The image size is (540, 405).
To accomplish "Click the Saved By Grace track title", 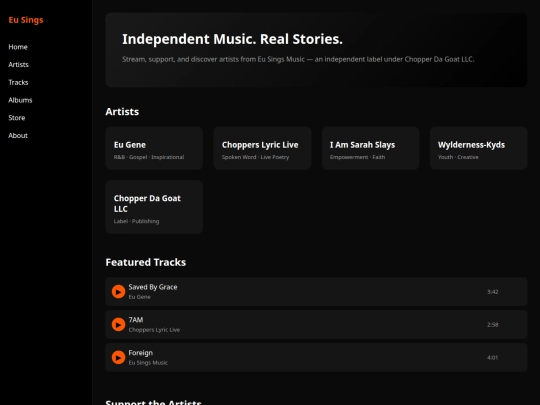I will click(x=153, y=287).
